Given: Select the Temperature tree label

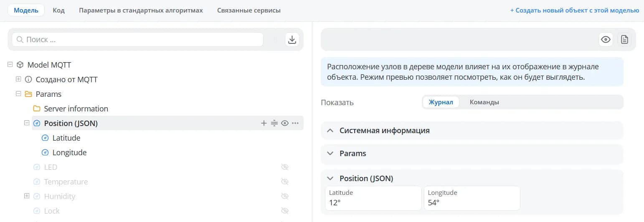Looking at the screenshot, I should tap(66, 182).
